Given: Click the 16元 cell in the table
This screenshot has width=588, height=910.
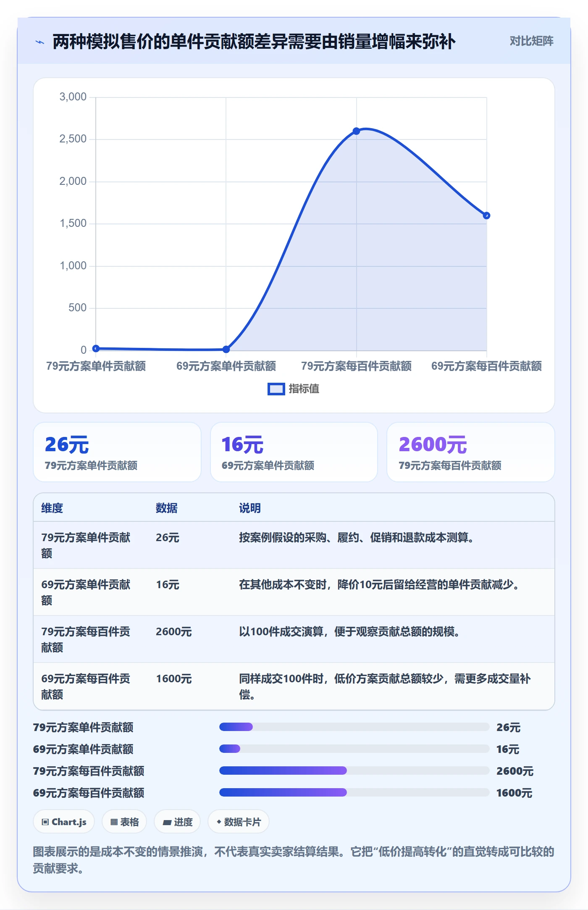Looking at the screenshot, I should [x=168, y=584].
